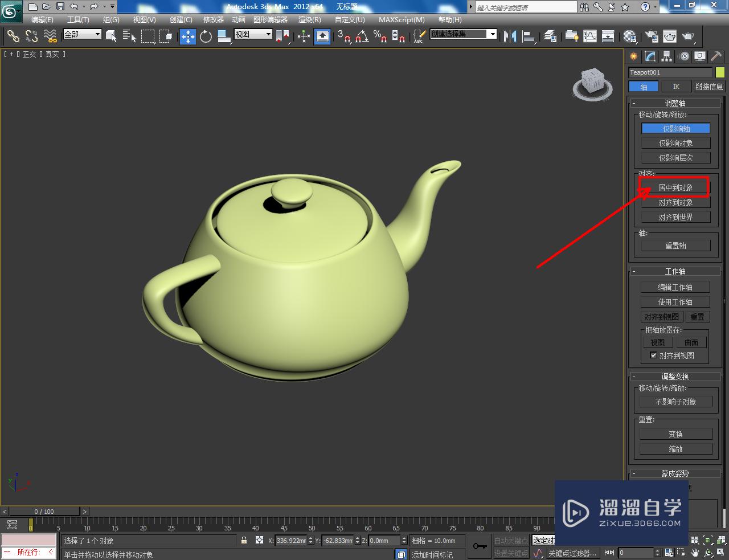Click Select and Manipulate icon
Viewport: 729px width, 560px height.
click(x=304, y=36)
